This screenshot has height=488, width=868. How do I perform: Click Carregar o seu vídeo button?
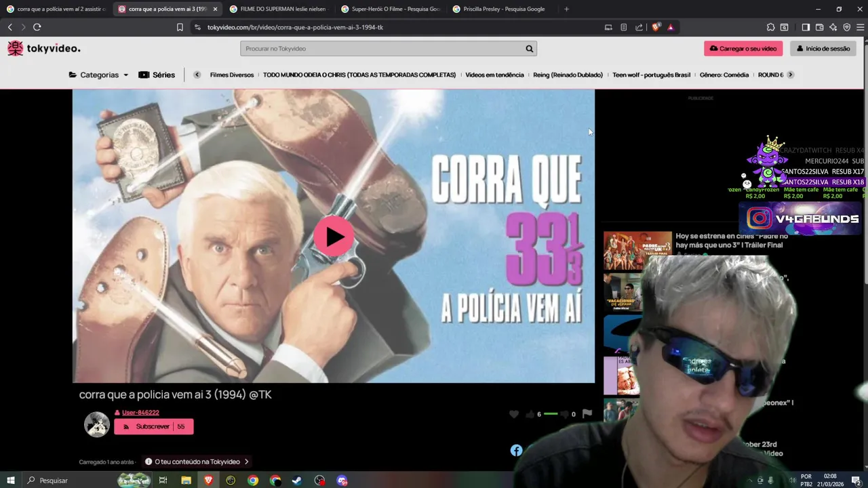coord(743,49)
